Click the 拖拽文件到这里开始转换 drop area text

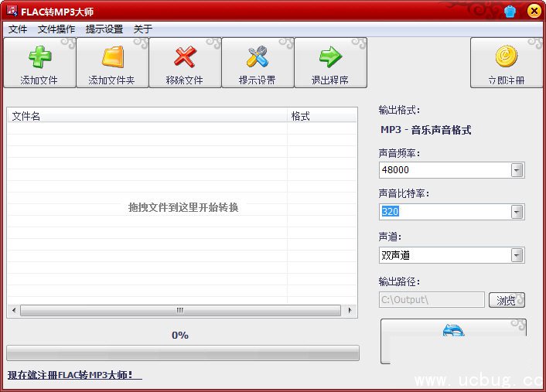coord(183,207)
